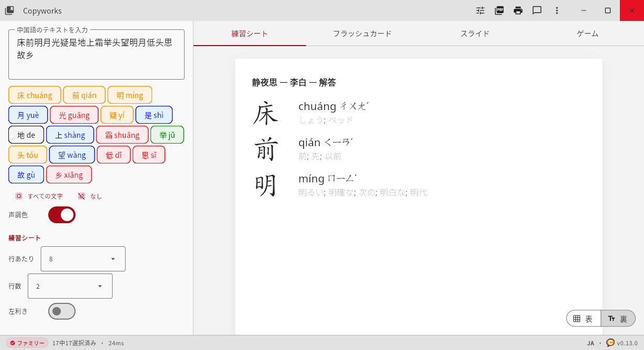Toggle character chip 床 chuáng

(35, 95)
